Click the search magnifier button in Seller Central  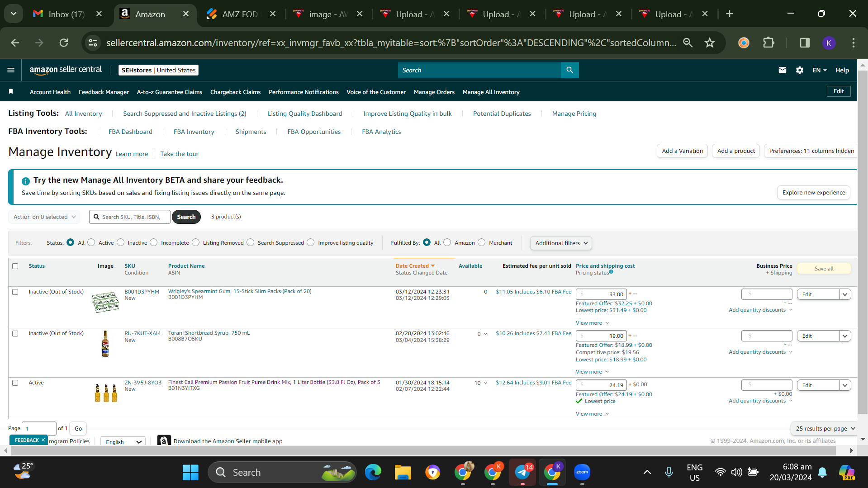point(569,70)
